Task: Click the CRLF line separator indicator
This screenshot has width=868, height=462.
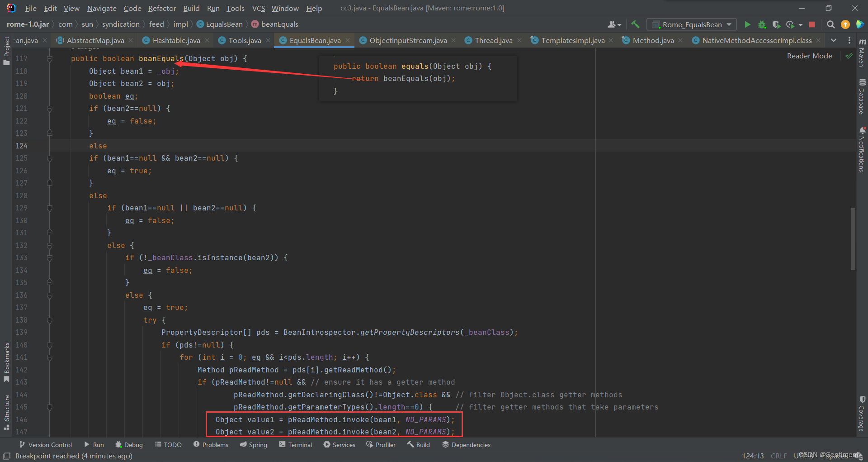Action: (778, 456)
